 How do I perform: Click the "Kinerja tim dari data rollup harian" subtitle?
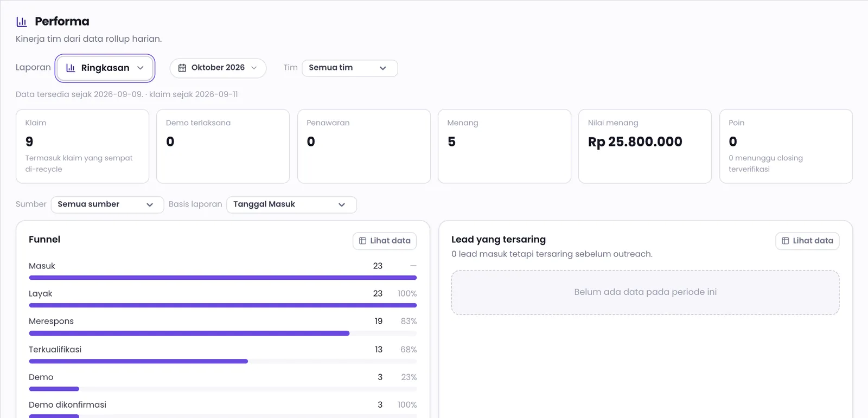point(89,39)
